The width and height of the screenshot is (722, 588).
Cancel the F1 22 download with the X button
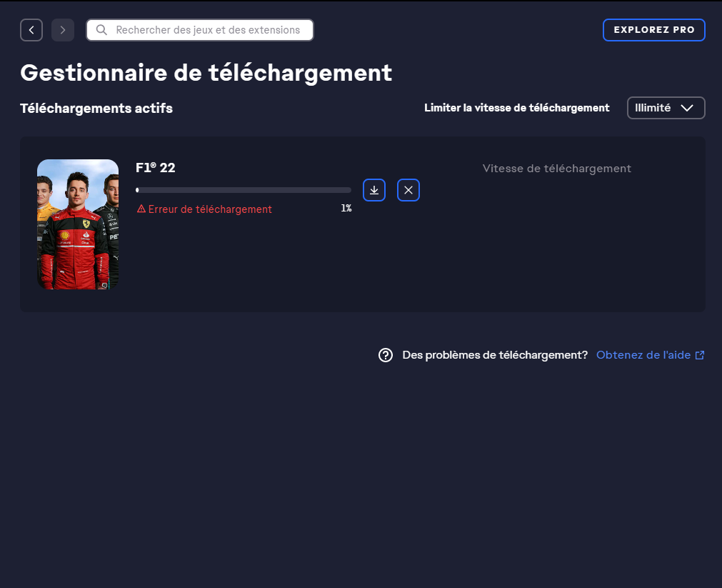408,190
